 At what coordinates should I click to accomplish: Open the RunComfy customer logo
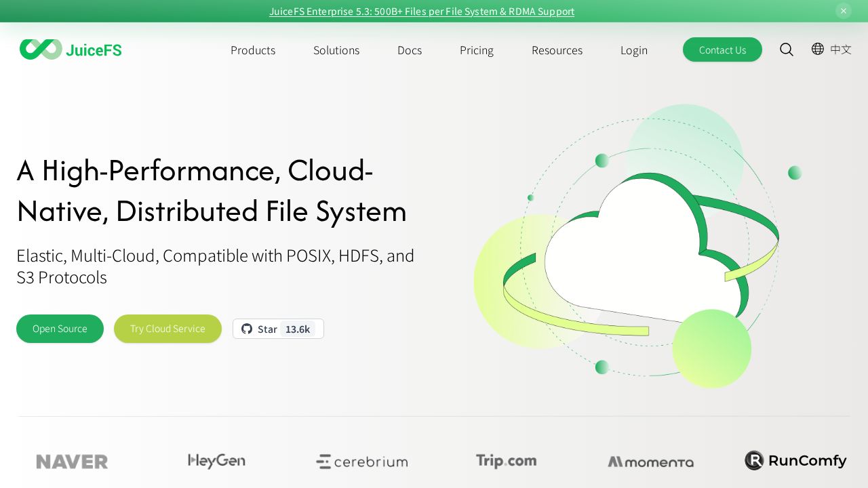click(795, 461)
